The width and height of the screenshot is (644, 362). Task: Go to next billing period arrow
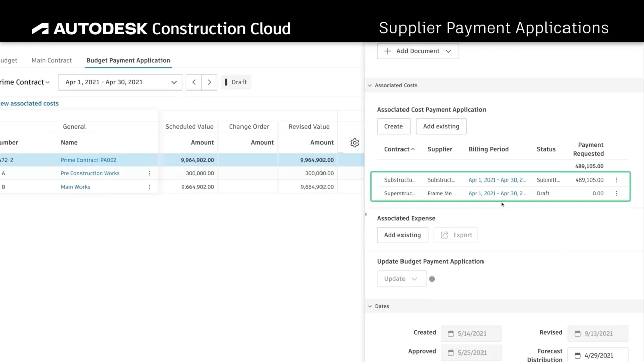point(209,82)
